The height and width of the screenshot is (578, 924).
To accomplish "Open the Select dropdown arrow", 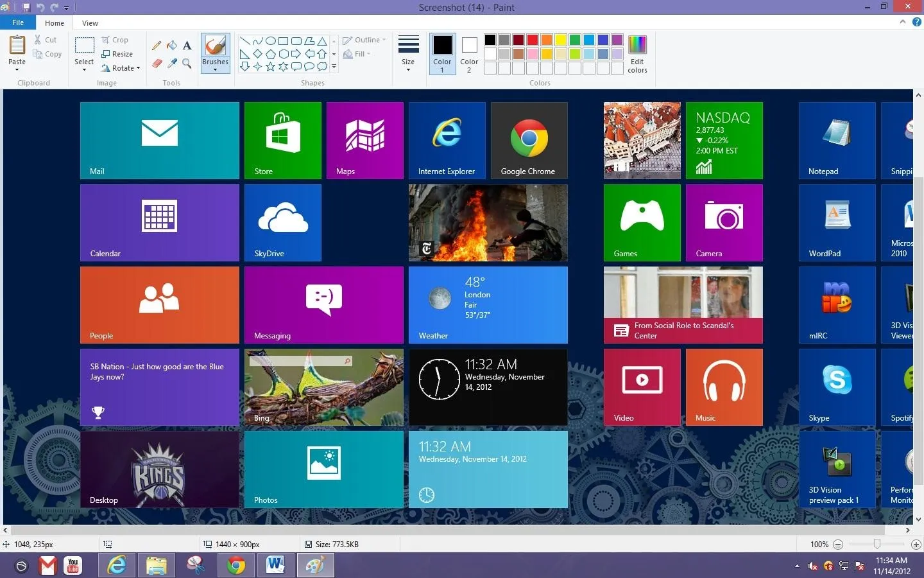I will coord(84,69).
